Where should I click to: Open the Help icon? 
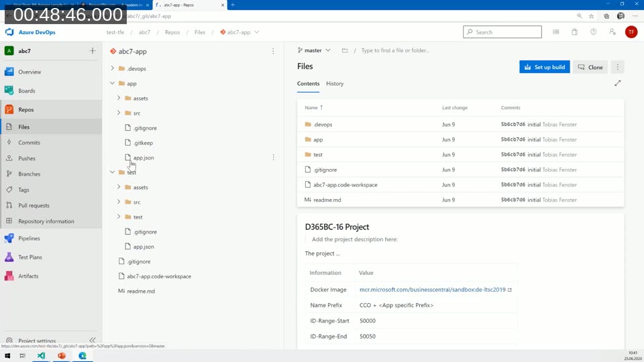coord(594,32)
